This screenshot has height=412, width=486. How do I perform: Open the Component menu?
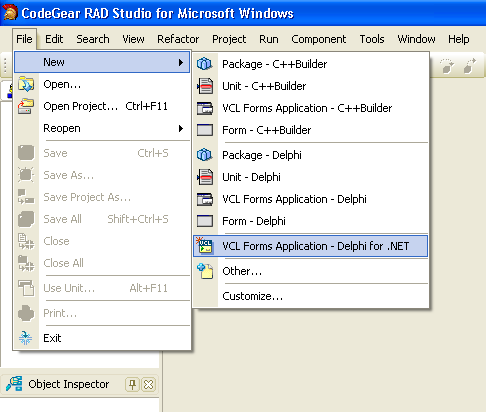[x=319, y=39]
